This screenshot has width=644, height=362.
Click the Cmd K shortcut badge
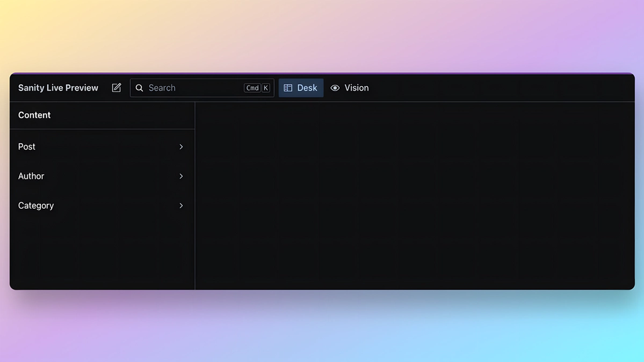(257, 88)
